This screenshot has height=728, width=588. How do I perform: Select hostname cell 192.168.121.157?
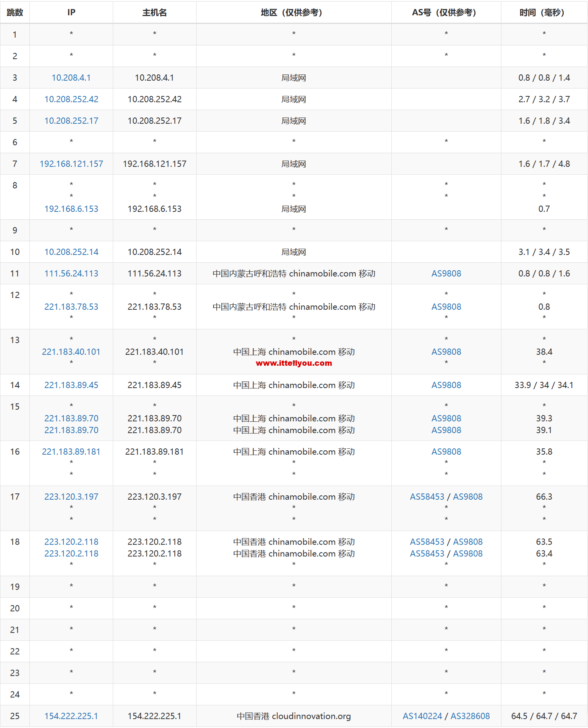point(154,164)
